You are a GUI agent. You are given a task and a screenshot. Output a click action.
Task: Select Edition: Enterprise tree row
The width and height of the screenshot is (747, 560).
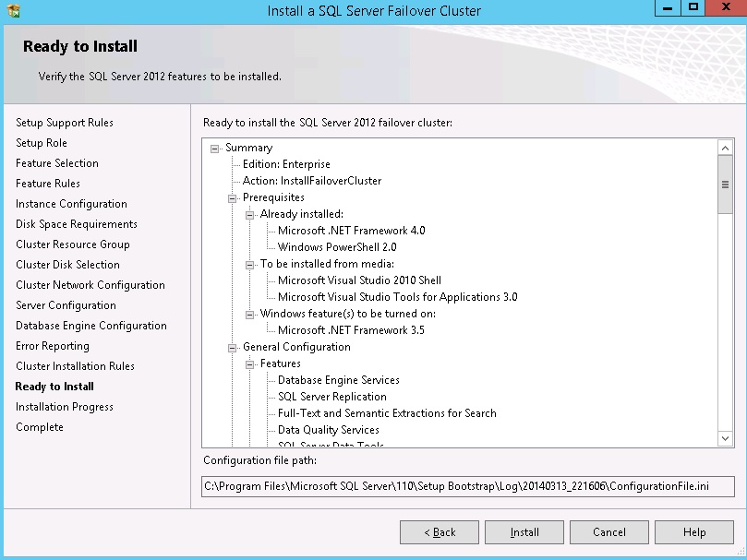pos(286,164)
